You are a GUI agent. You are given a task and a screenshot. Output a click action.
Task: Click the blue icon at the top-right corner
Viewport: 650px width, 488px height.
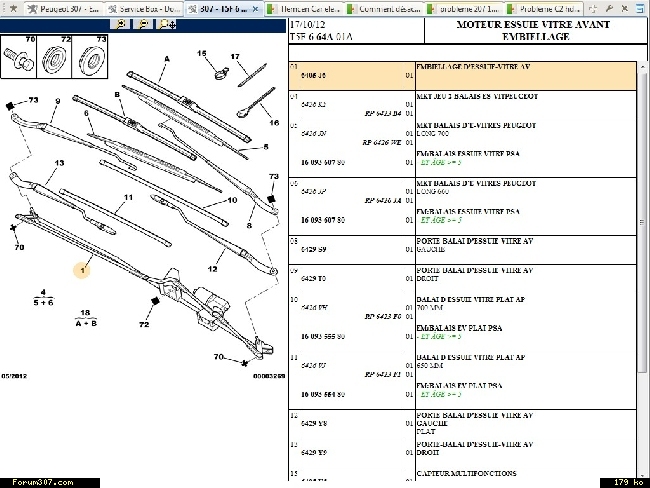[x=640, y=8]
